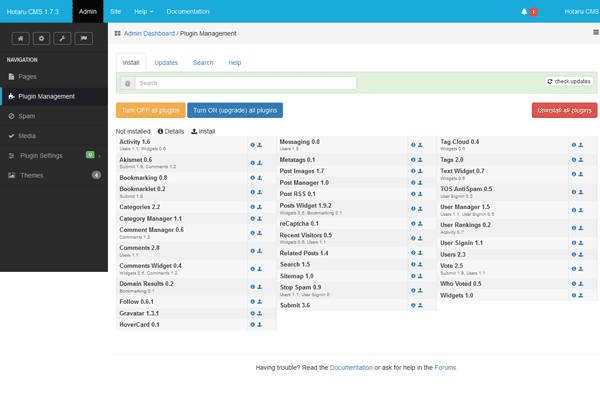Open the notifications bell icon
Screen dimensions: 600x400
524,11
